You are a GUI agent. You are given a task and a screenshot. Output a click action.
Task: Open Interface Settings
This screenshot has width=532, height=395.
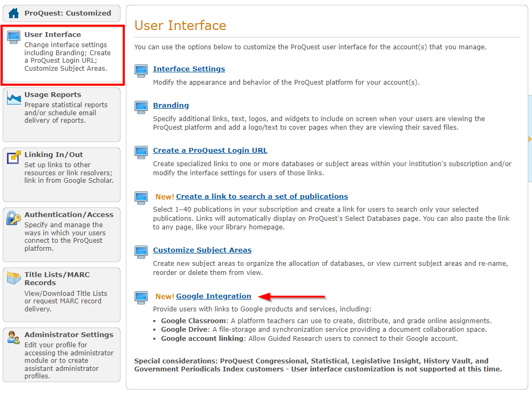(189, 69)
